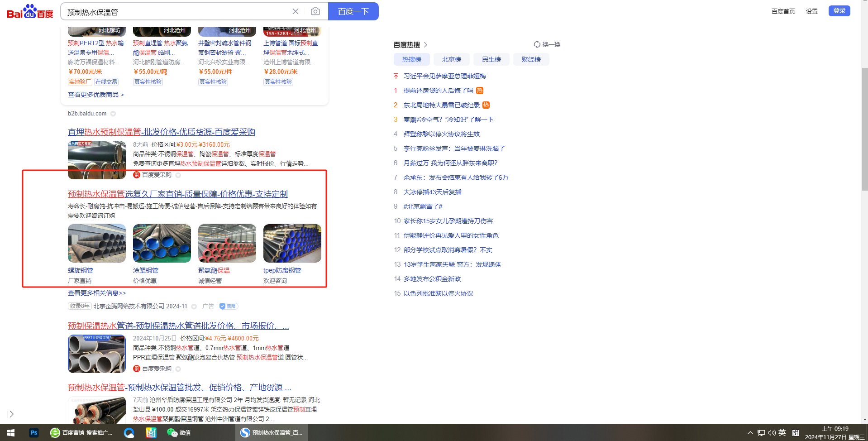
Task: Expand 查看更多相关信息 link
Action: (x=97, y=293)
